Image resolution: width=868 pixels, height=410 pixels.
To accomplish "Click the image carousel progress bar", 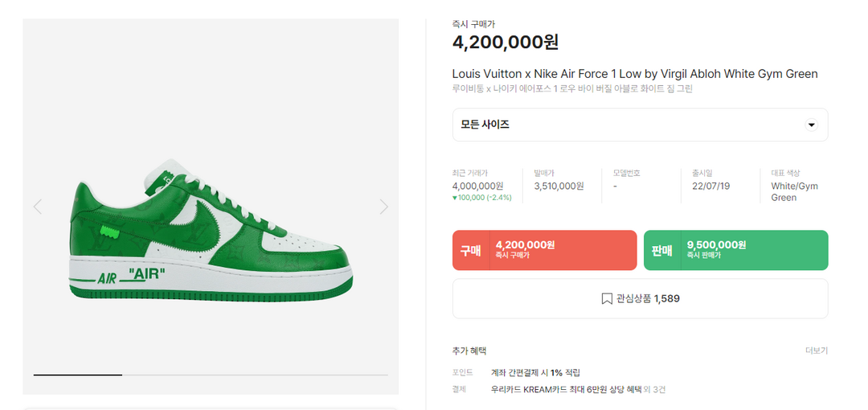I will [211, 375].
